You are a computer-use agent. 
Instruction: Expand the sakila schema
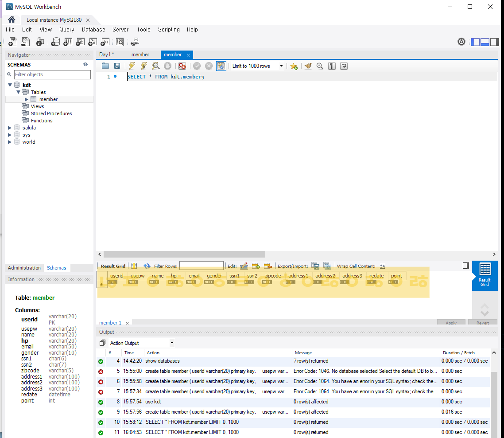[10, 128]
